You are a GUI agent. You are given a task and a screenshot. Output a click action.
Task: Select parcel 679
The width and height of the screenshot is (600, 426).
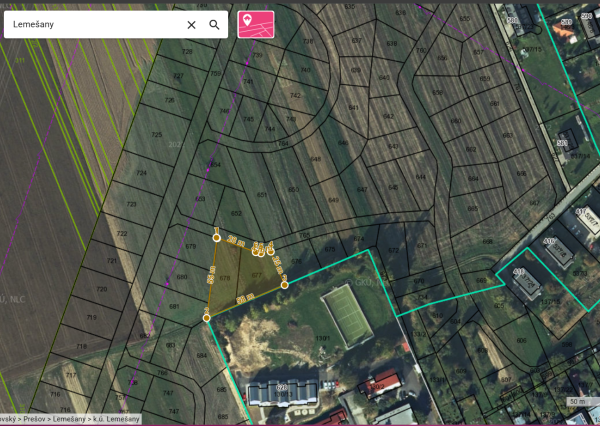191,246
